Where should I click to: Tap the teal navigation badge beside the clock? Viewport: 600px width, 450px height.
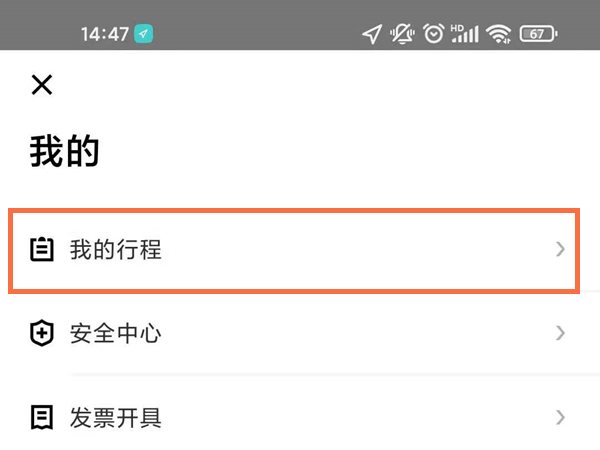(144, 34)
